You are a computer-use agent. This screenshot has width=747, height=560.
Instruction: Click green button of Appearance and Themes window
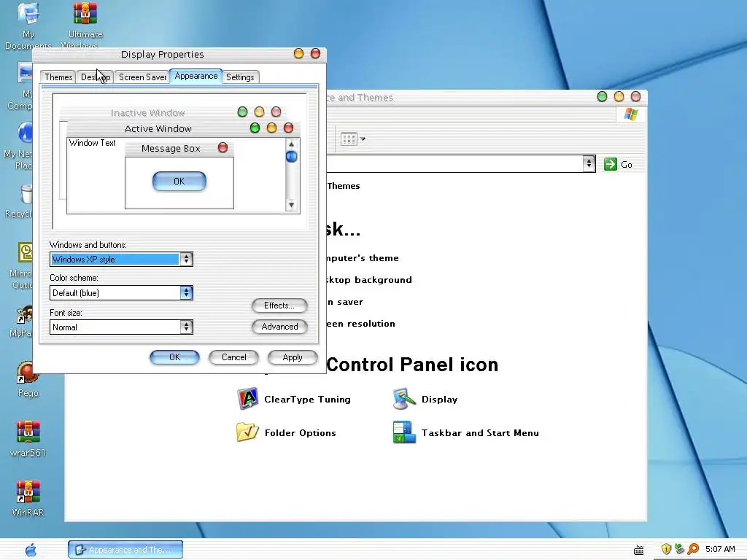click(602, 97)
